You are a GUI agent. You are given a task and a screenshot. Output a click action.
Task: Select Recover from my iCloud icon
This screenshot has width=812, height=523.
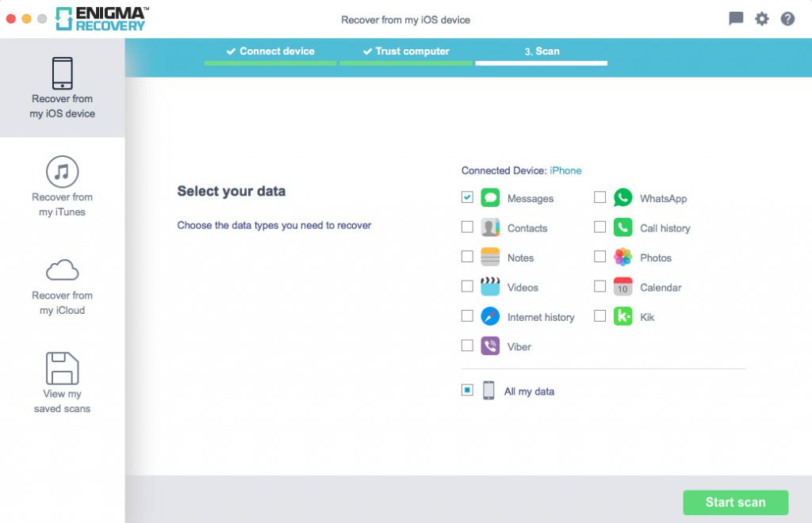tap(62, 270)
